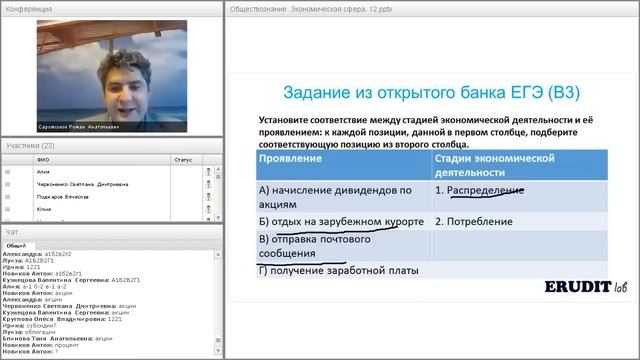
Task: Select participant Червоненко Светлана Дмитриевна
Action: [x=82, y=184]
